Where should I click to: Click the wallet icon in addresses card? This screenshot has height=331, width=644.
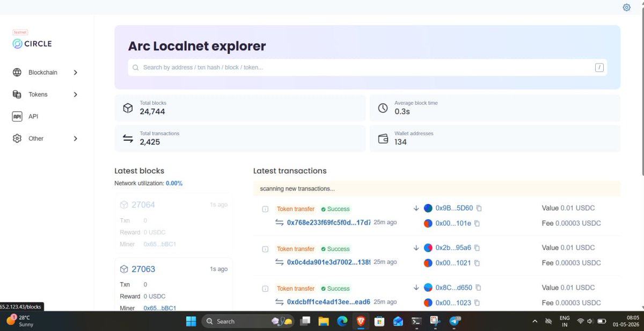pyautogui.click(x=383, y=139)
